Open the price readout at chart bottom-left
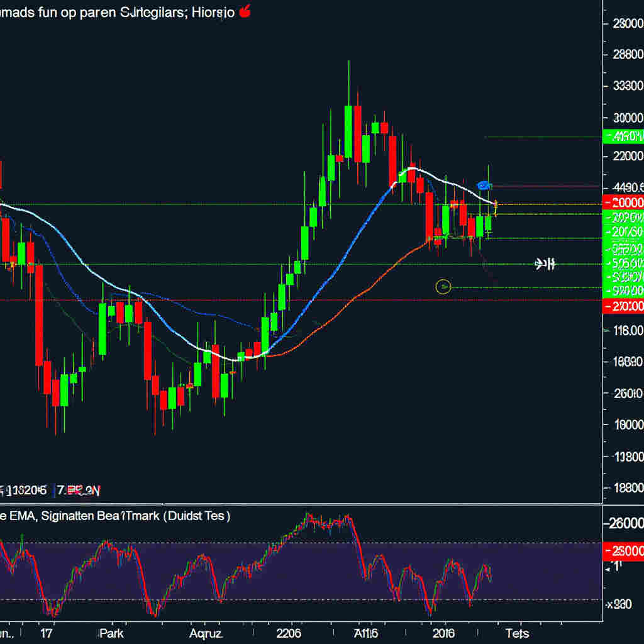 tap(50, 490)
